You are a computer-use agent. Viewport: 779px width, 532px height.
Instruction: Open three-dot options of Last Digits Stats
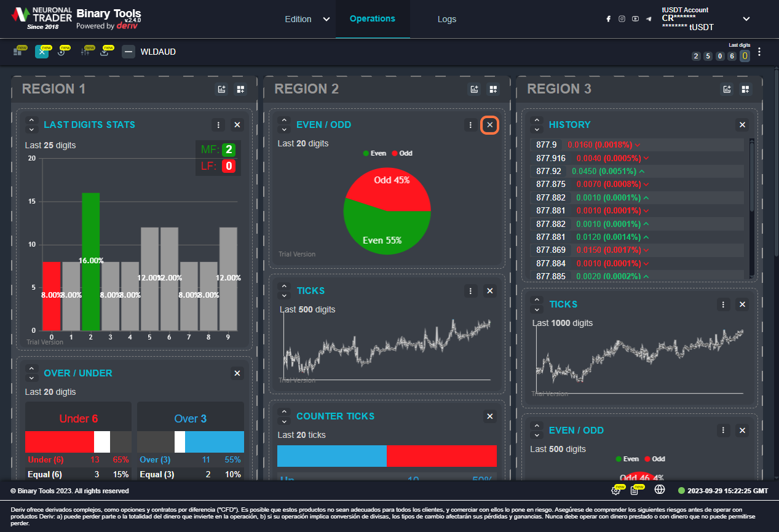pos(218,125)
